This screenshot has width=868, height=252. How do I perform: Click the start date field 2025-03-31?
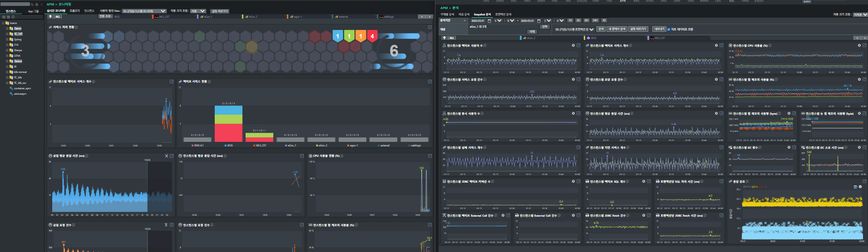tap(478, 20)
